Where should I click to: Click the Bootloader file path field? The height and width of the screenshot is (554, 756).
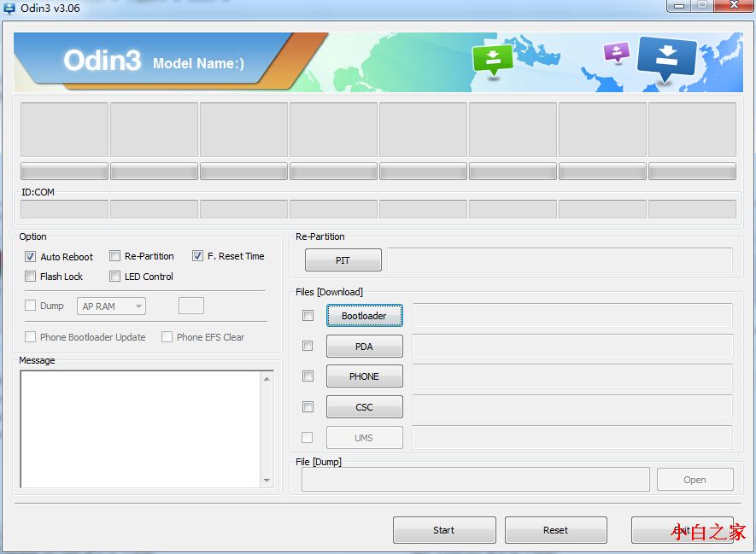[x=572, y=316]
